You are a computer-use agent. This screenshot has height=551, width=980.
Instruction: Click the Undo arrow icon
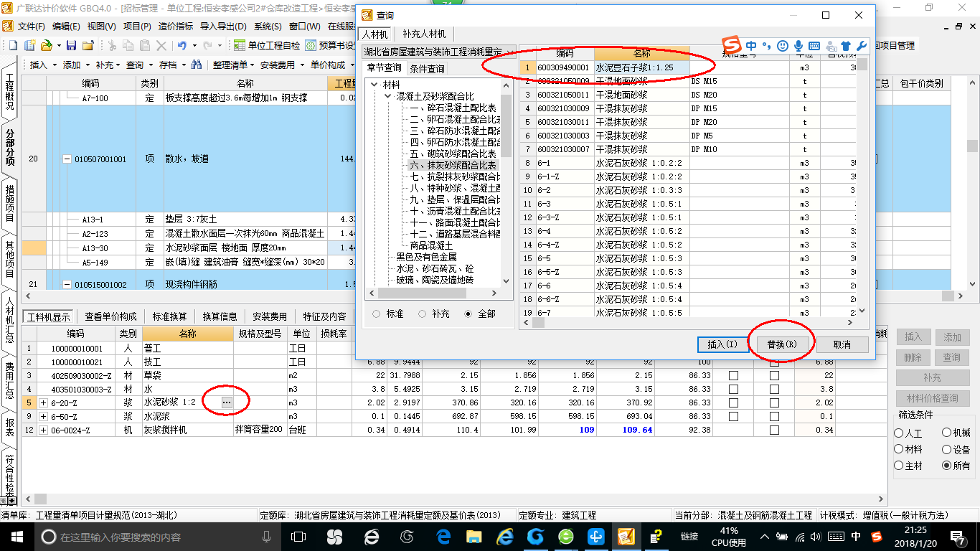[x=182, y=46]
